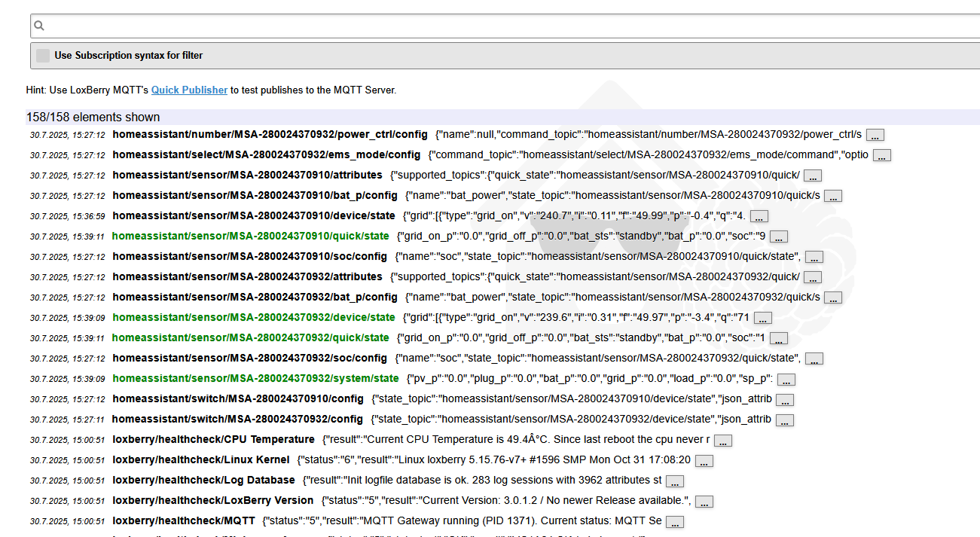Select topic homeassistant/sensor/MSA-280024370910/soc/config
The image size is (980, 537).
(x=249, y=256)
